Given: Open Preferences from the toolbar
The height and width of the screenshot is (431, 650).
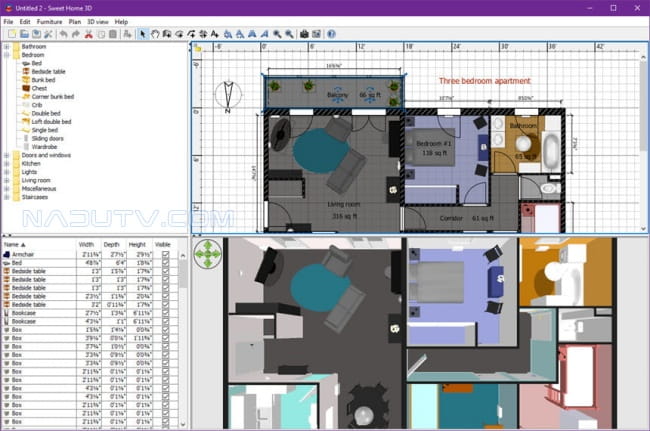Looking at the screenshot, I should click(x=49, y=34).
